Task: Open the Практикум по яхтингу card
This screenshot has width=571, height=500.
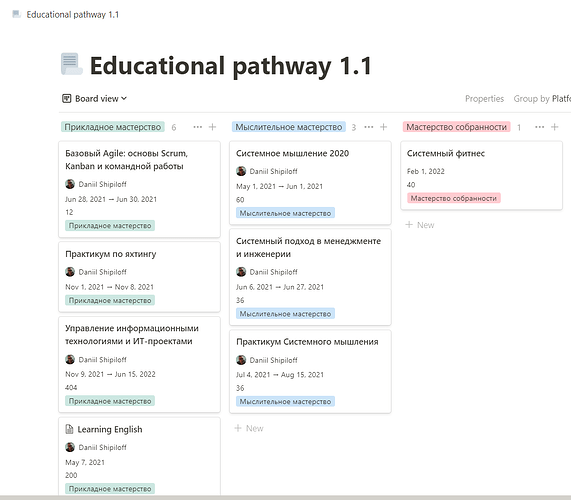Action: tap(139, 277)
